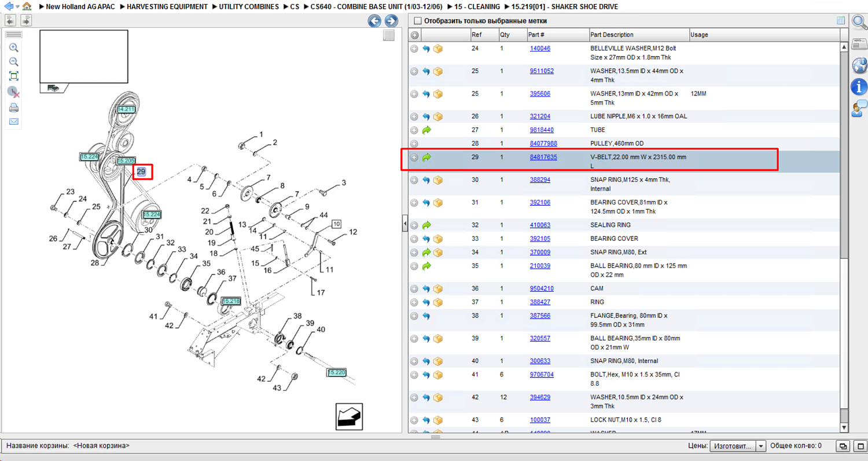Navigate to UTILITY COMBINES breadcrumb

[249, 7]
